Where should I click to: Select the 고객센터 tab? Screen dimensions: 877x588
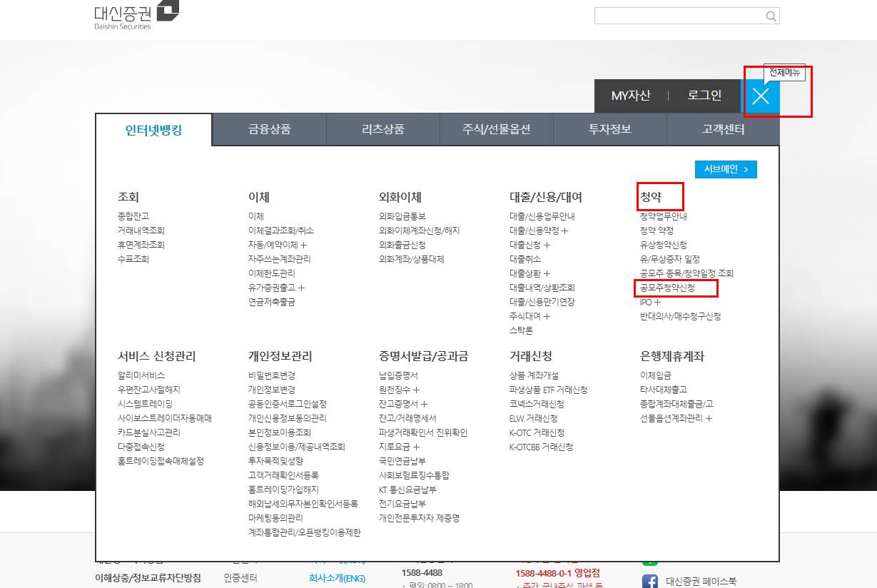(x=722, y=130)
